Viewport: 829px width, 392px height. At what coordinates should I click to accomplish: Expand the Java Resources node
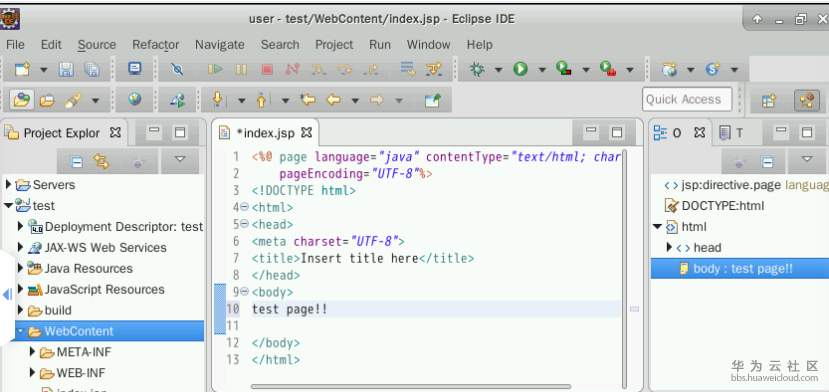coord(20,268)
